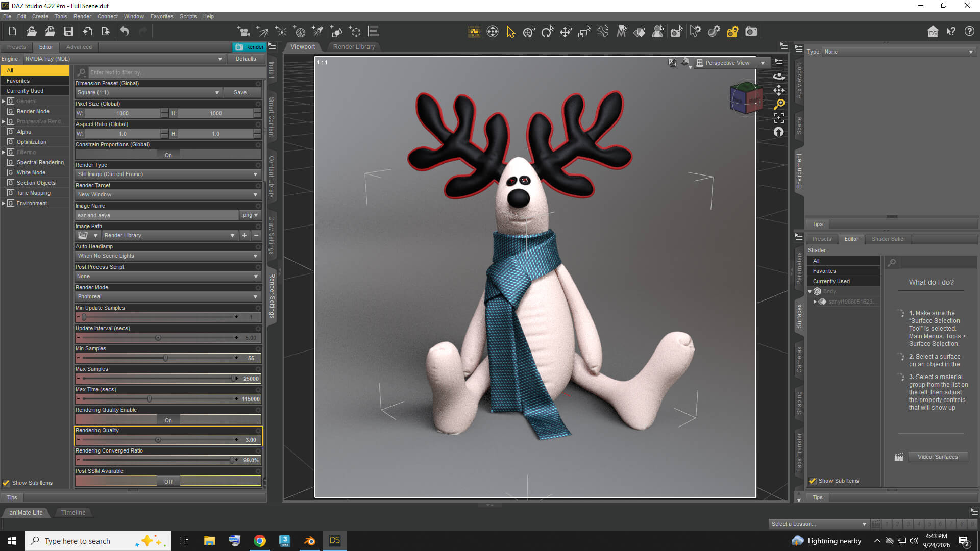980x551 pixels.
Task: Expand the Environment category in settings list
Action: (x=4, y=203)
